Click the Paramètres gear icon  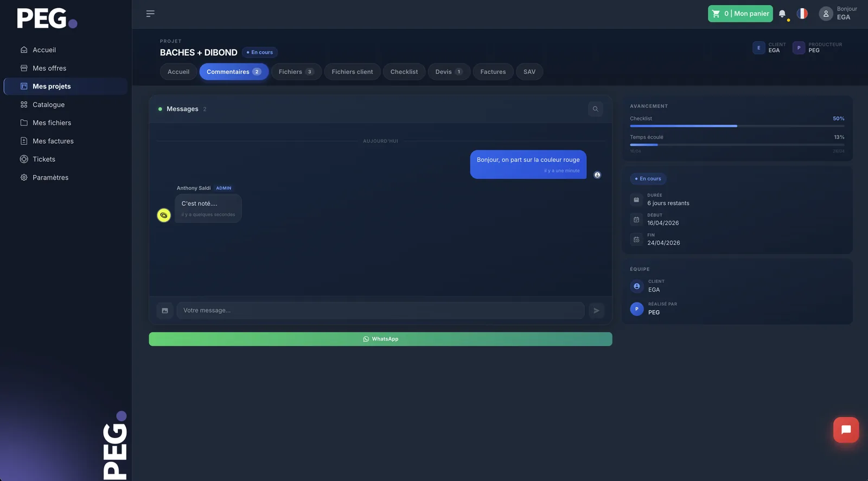pos(24,178)
